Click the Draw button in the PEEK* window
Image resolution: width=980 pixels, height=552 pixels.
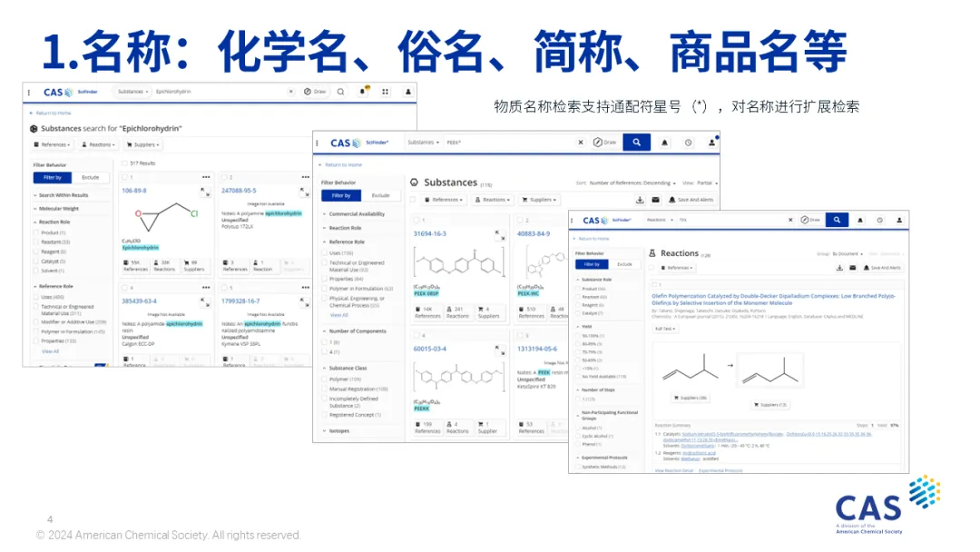coord(605,143)
